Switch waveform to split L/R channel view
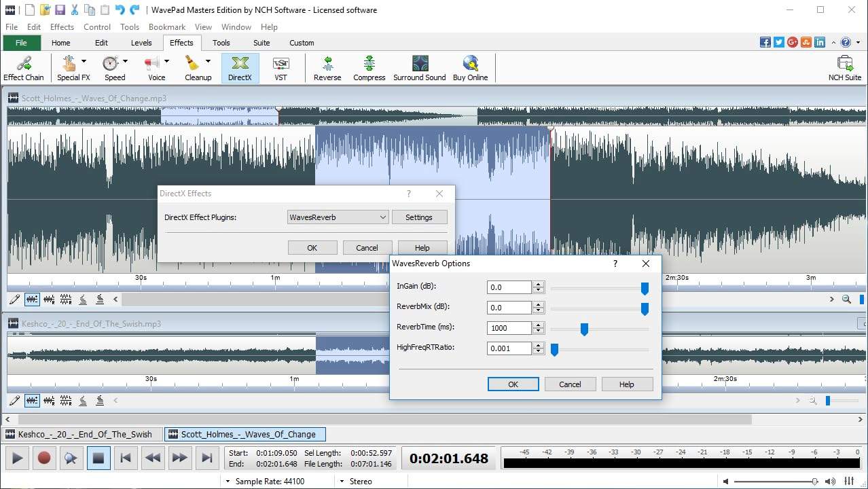 point(65,299)
